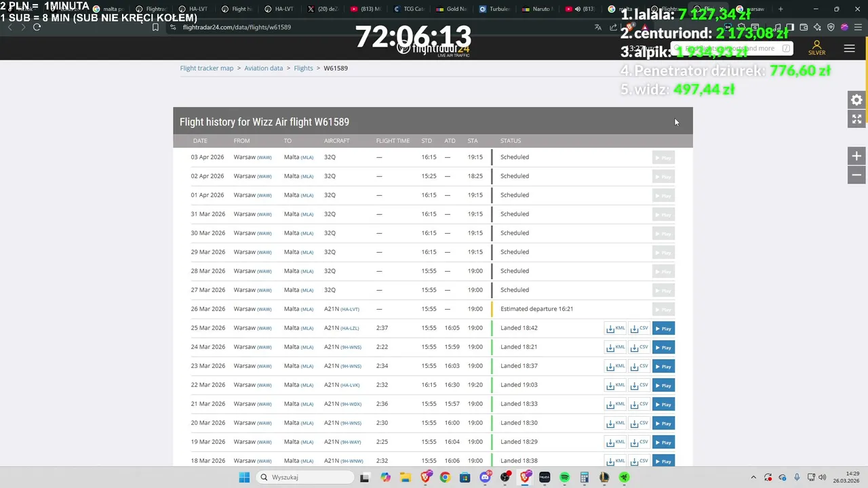
Task: Click the '31 Mar 2026' date cell
Action: 208,214
